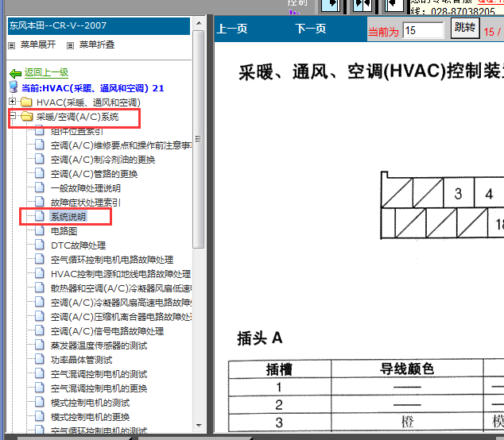
Task: Select the highlighted 系统说明 entry
Action: coord(68,217)
